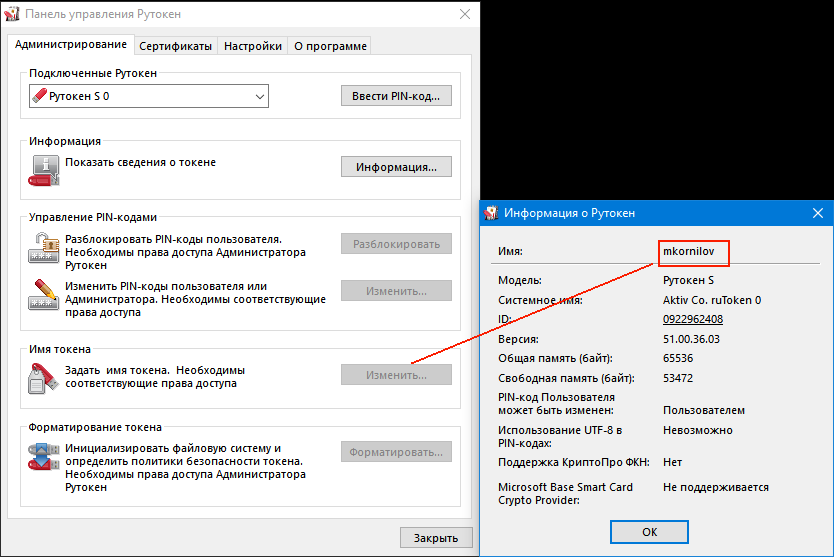
Task: Click the red token icon in device dropdown
Action: tap(40, 96)
